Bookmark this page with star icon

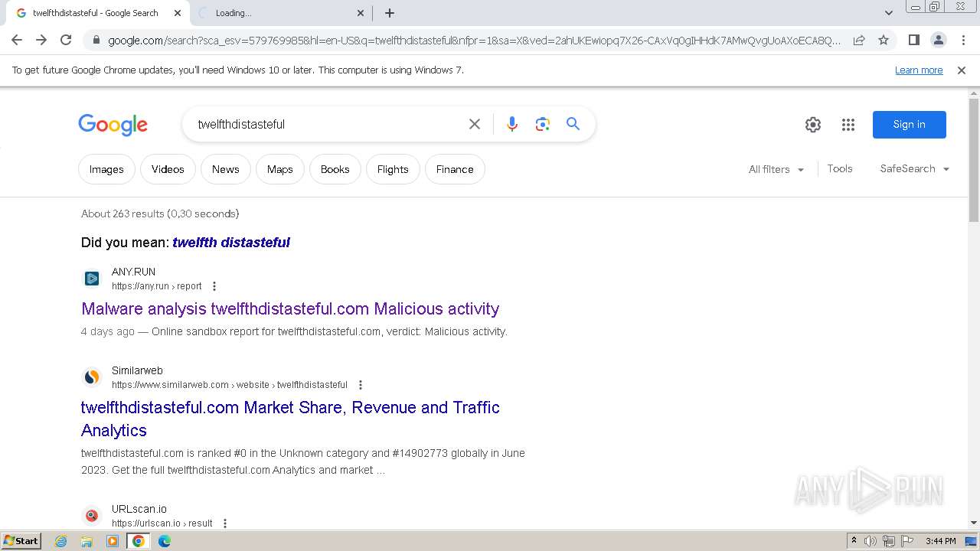pos(884,40)
